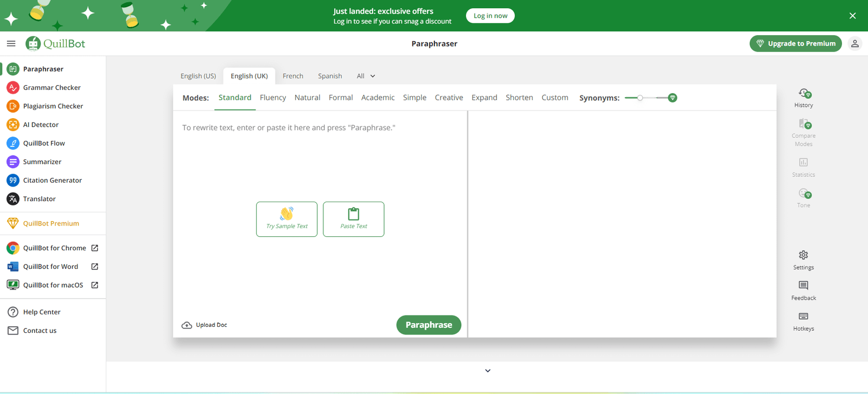Select the Fluency mode
Image resolution: width=868 pixels, height=394 pixels.
pyautogui.click(x=273, y=98)
